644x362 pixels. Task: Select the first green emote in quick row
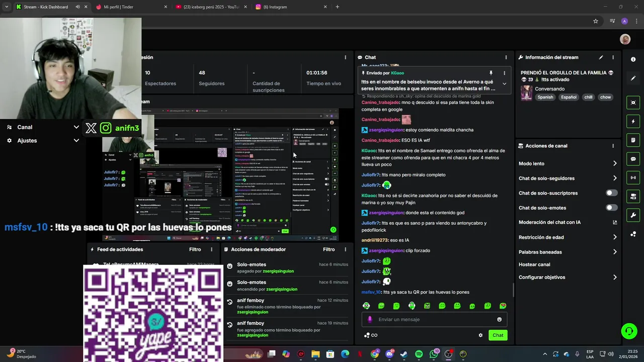(366, 306)
